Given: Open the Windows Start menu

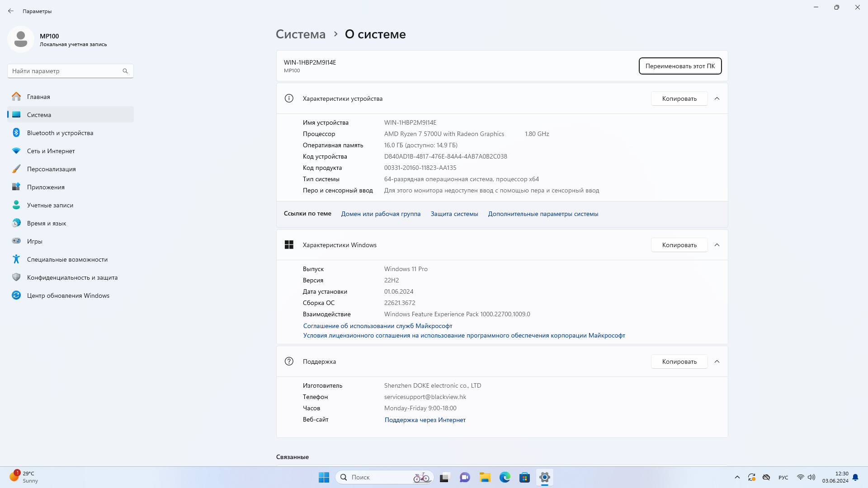Looking at the screenshot, I should tap(324, 477).
